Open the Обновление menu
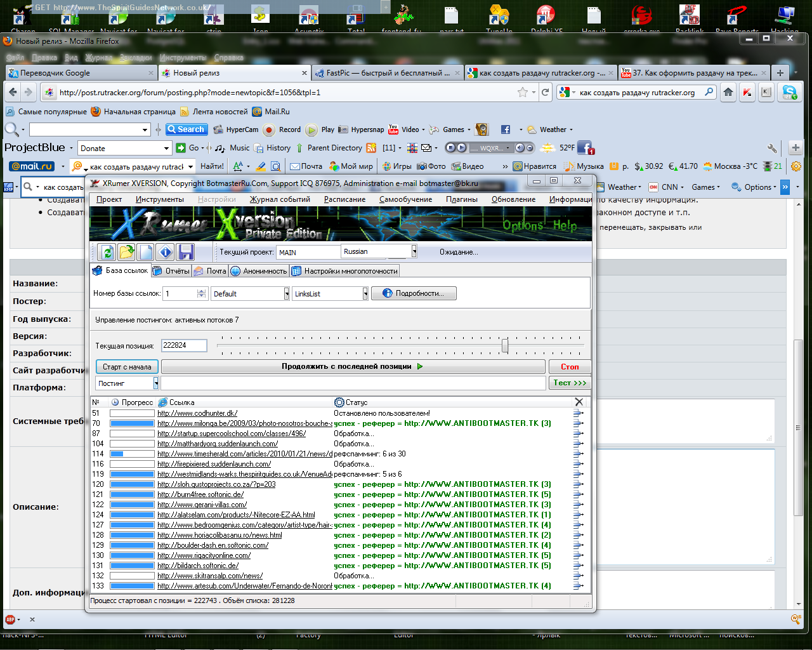The width and height of the screenshot is (812, 650). pos(513,199)
